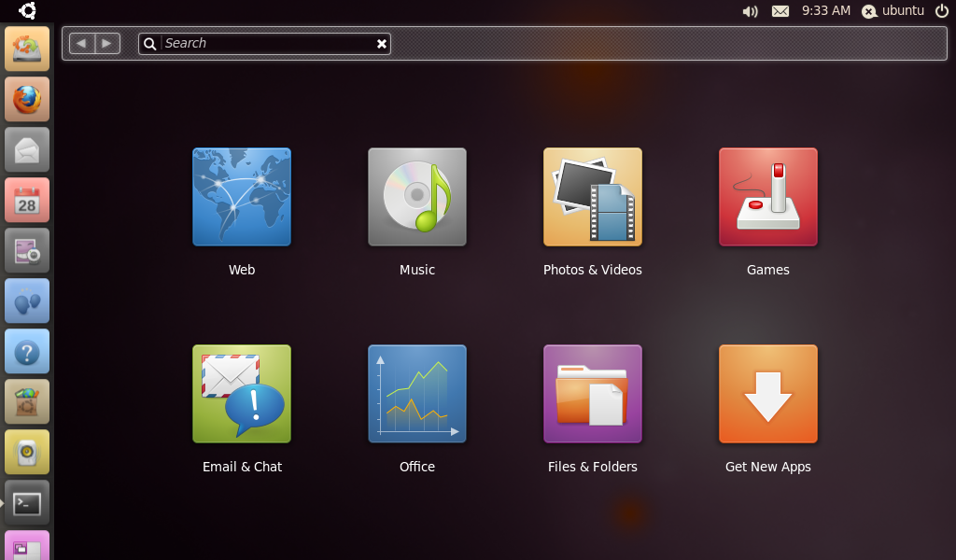Open the pink workspace switcher icon
956x560 pixels.
27,546
